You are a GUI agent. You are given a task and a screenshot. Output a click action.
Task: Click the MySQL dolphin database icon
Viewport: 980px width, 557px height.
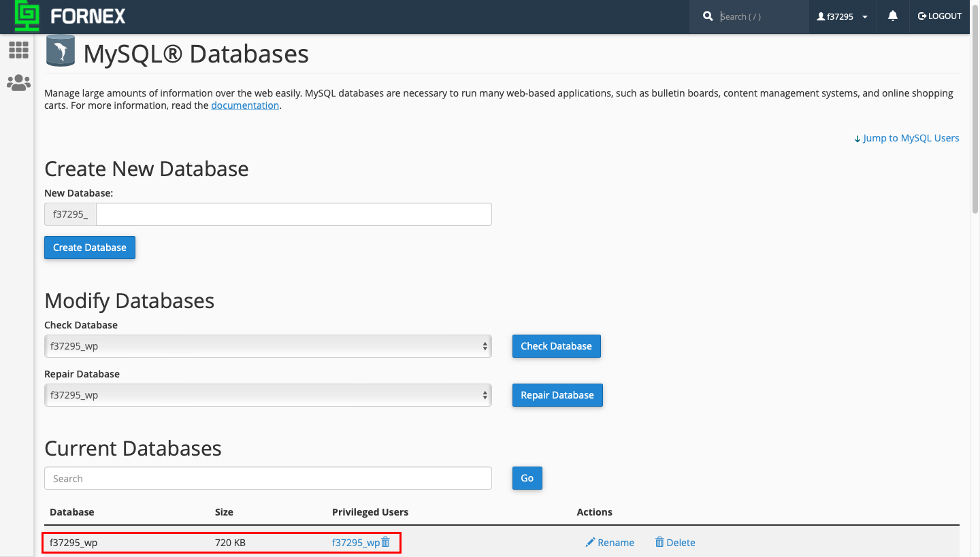coord(61,52)
